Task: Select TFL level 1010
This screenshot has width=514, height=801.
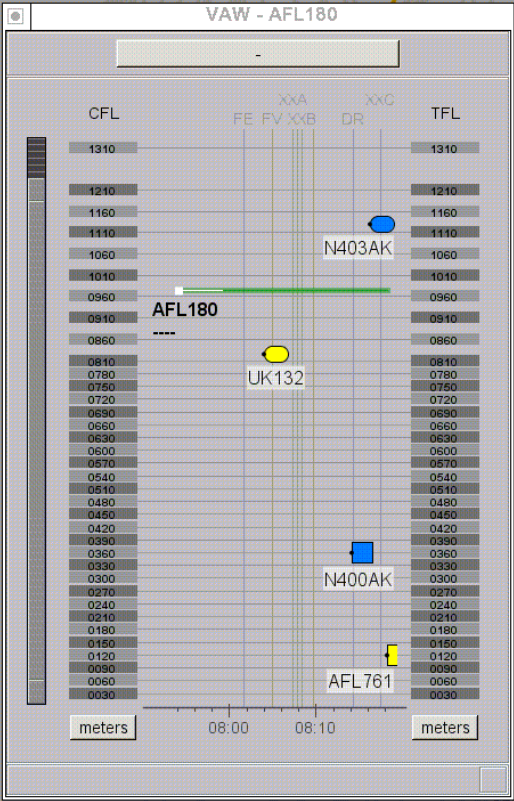Action: [x=445, y=276]
